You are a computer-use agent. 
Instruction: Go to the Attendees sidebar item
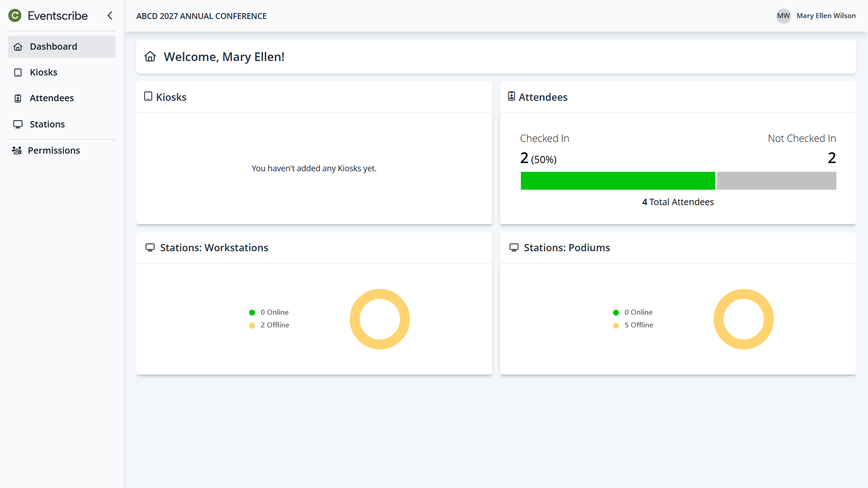click(52, 98)
